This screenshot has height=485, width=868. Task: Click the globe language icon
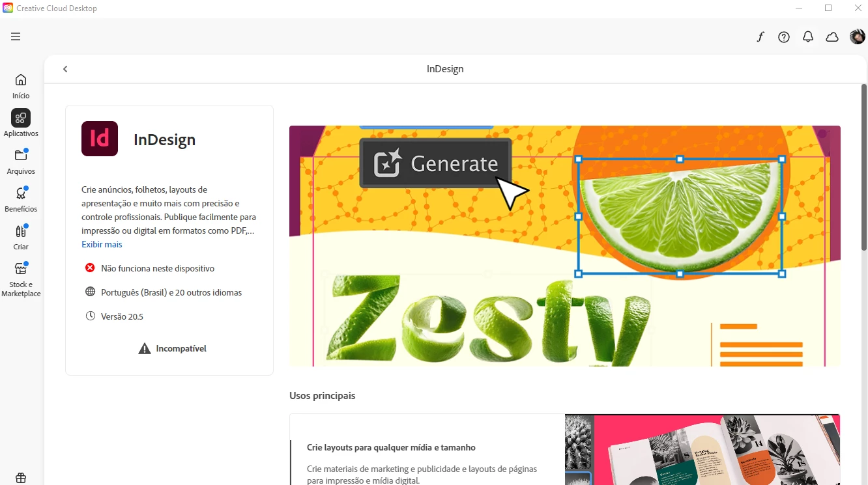click(90, 292)
